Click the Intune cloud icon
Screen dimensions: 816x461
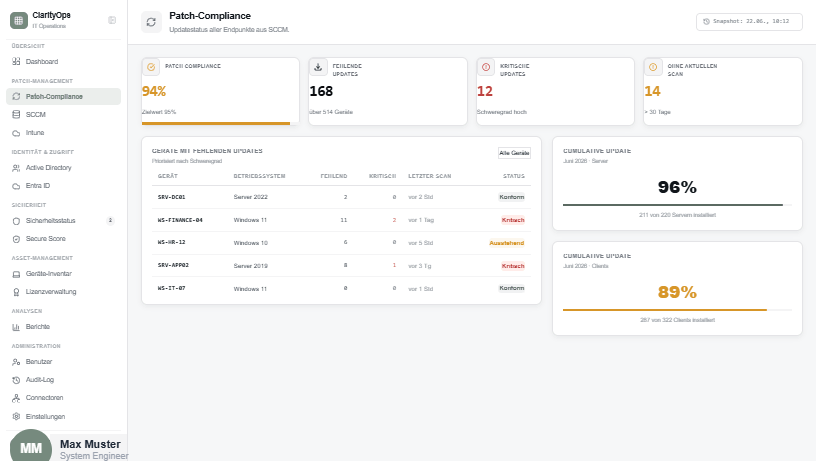(x=16, y=133)
